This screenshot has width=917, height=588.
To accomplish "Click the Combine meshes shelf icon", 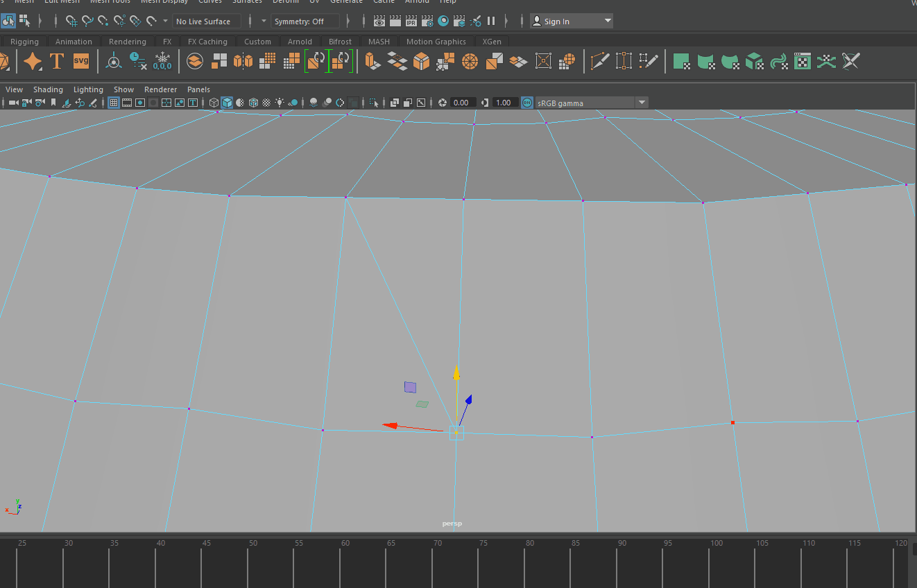I will tap(196, 62).
